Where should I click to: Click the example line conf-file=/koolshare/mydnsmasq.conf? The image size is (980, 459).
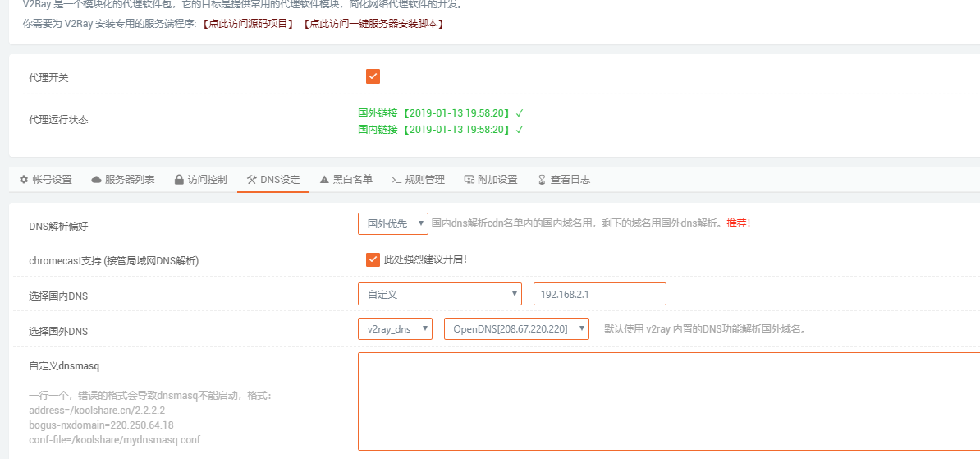point(114,439)
